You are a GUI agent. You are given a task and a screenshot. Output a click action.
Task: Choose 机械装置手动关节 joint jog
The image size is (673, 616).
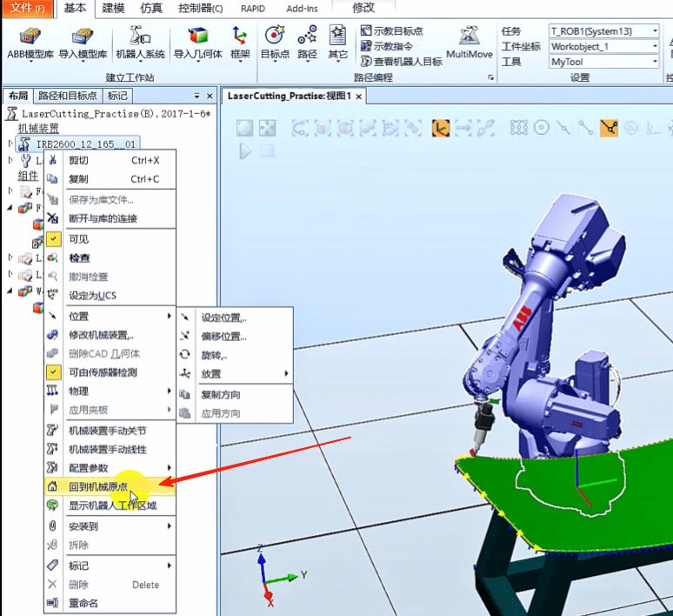110,431
